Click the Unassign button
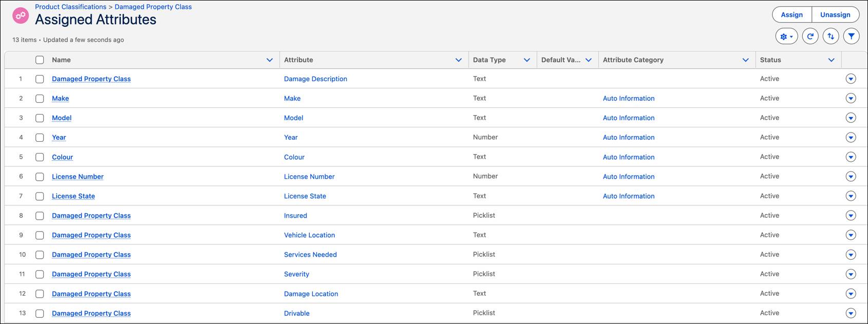868x324 pixels. tap(835, 15)
